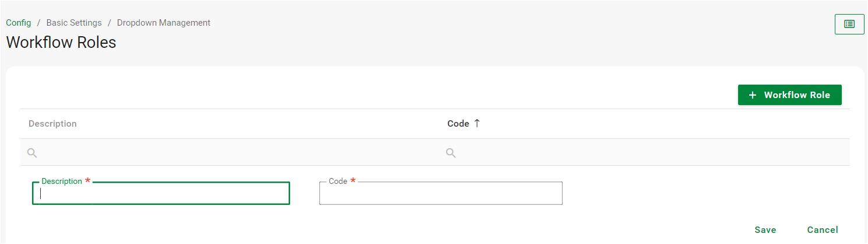Open the list view icon button
The image size is (868, 244).
pos(849,25)
